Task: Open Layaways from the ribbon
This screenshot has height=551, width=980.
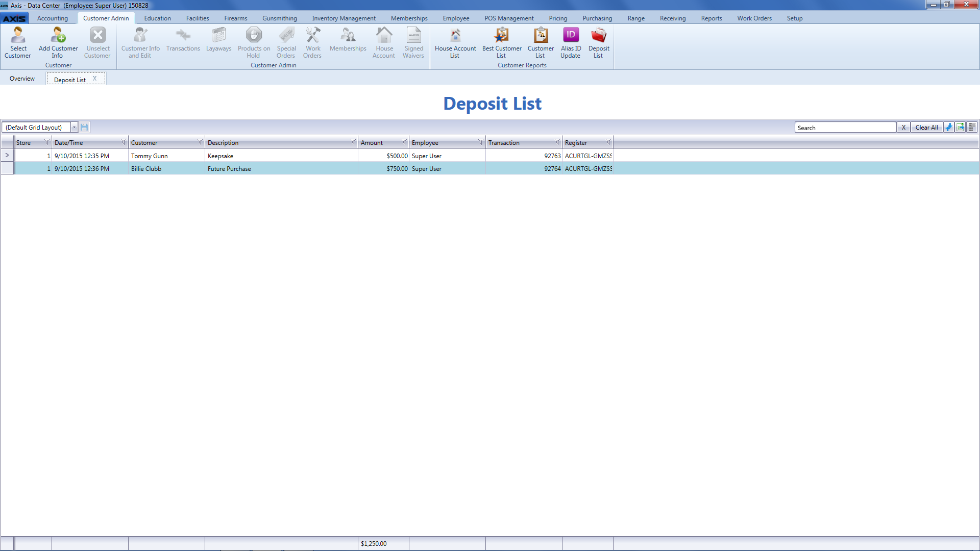Action: click(x=219, y=40)
